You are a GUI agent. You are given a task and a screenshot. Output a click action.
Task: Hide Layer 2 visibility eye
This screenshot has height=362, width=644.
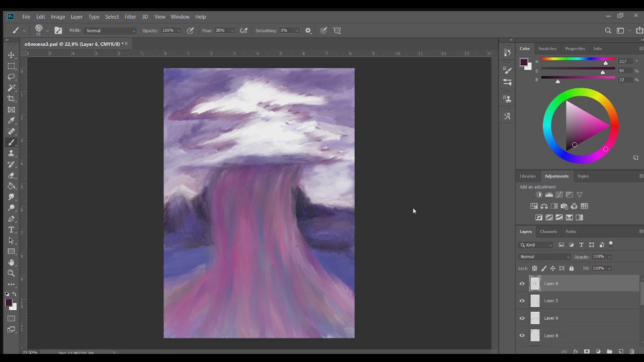point(522,301)
